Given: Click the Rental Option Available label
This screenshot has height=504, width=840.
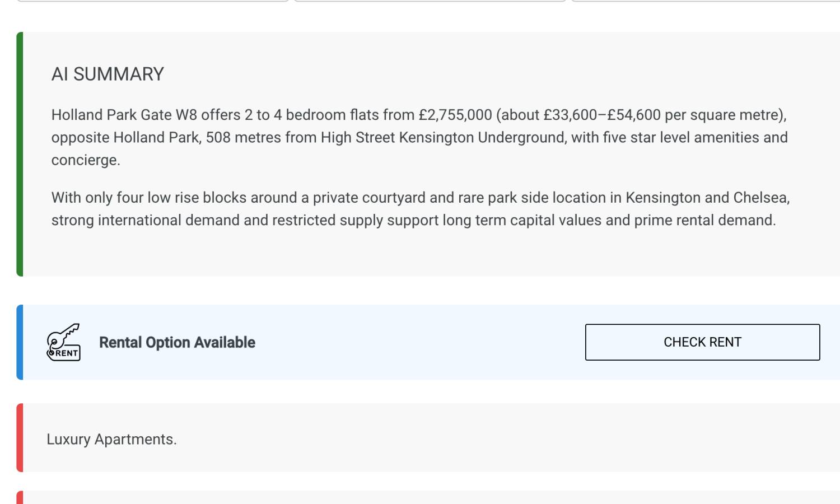Looking at the screenshot, I should [x=177, y=342].
